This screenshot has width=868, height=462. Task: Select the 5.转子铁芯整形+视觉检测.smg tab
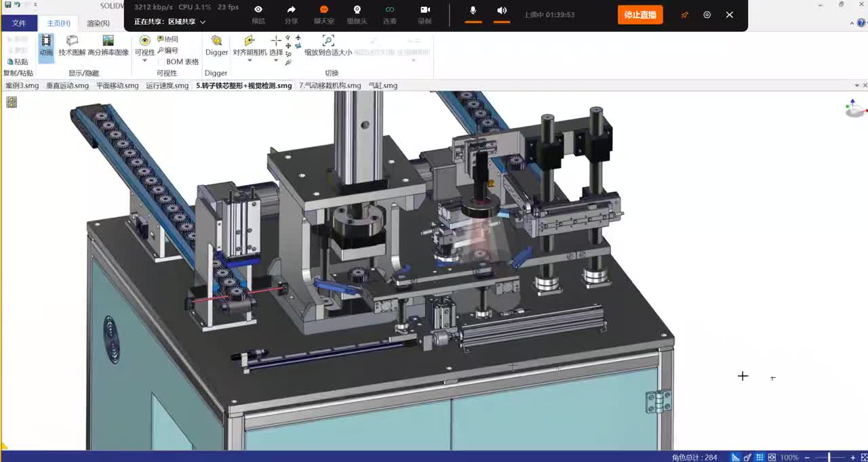click(x=244, y=86)
